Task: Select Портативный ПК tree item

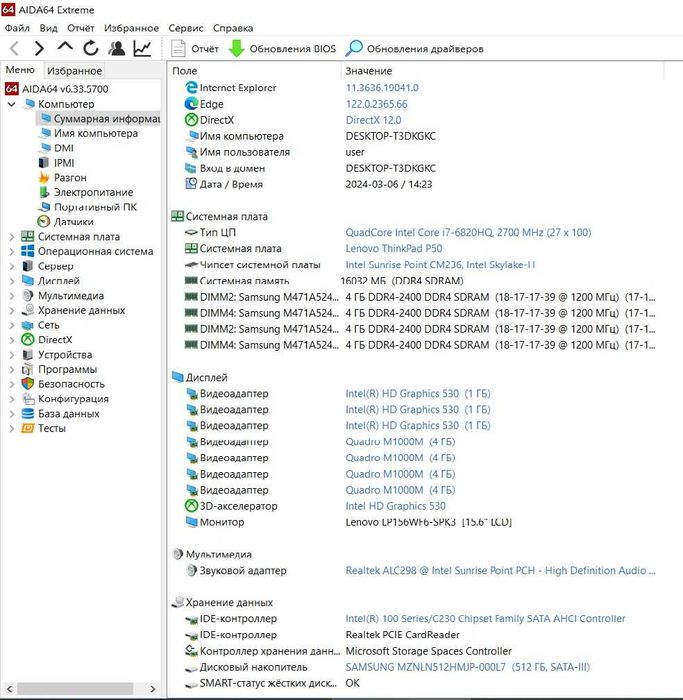Action: [96, 207]
